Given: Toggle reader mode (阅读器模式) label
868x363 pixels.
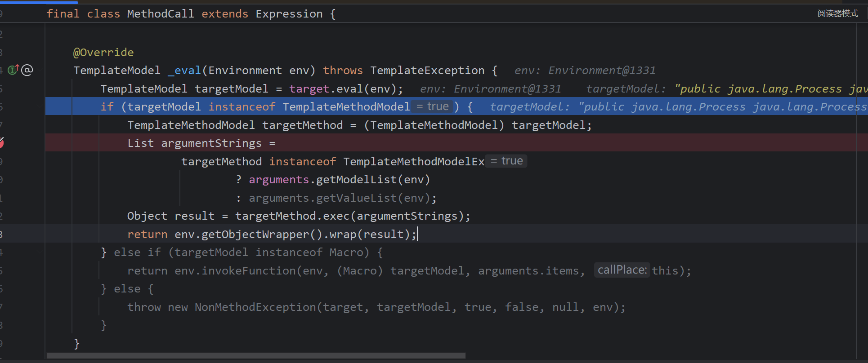Looking at the screenshot, I should pyautogui.click(x=837, y=13).
